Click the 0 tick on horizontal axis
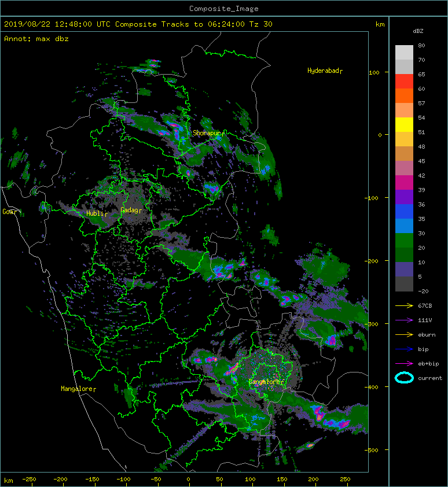Screen dimensions: 448x487 [x=188, y=479]
